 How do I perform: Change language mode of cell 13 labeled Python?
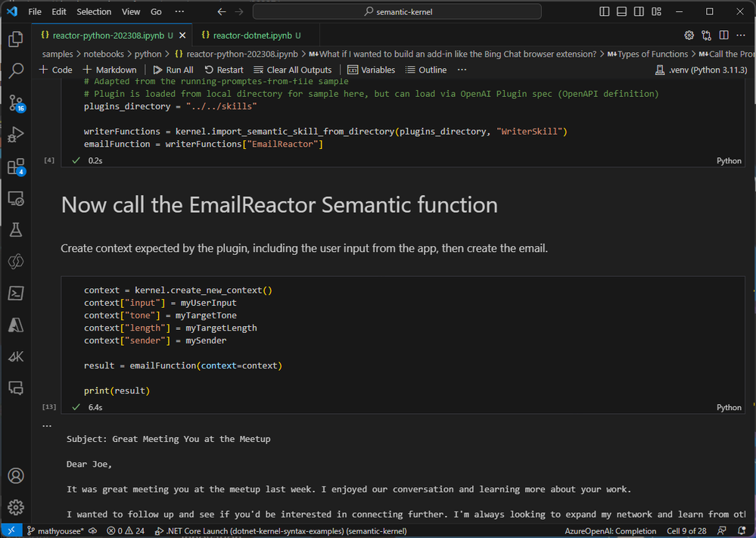[x=729, y=407]
